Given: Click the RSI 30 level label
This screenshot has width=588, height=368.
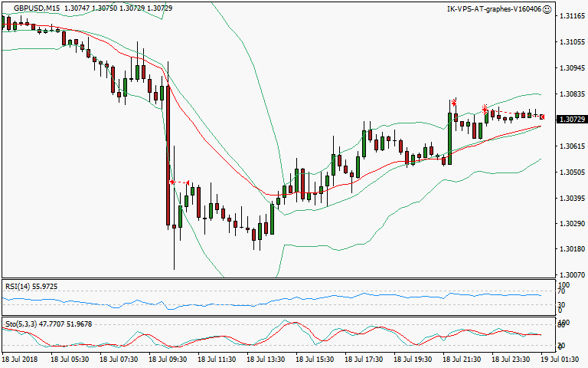Looking at the screenshot, I should pos(561,304).
